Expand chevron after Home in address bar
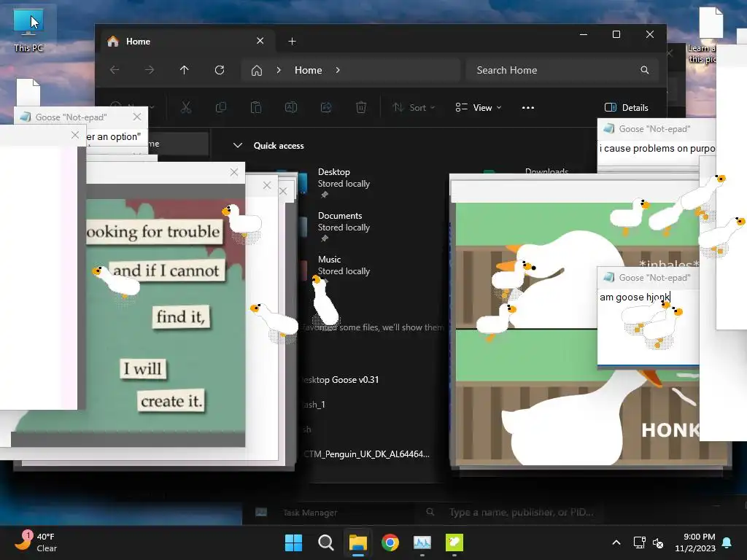 pyautogui.click(x=338, y=70)
